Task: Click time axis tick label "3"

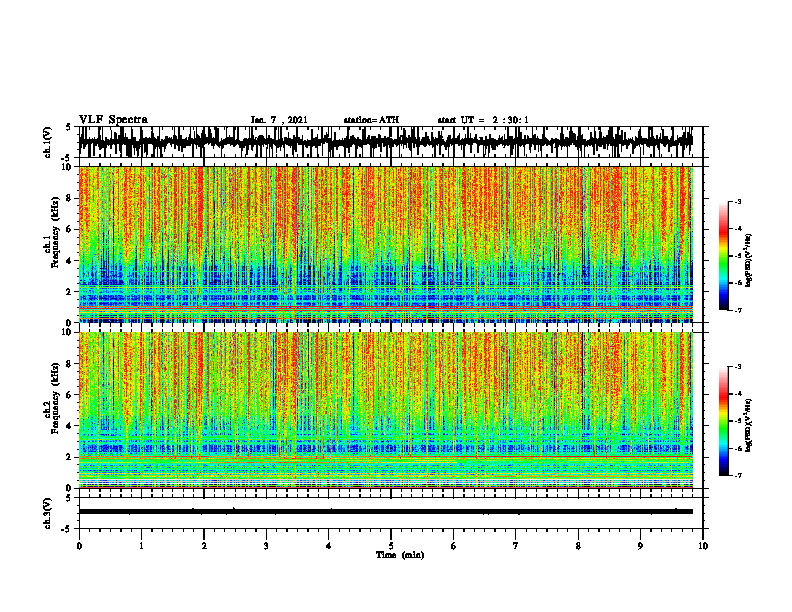Action: (266, 546)
